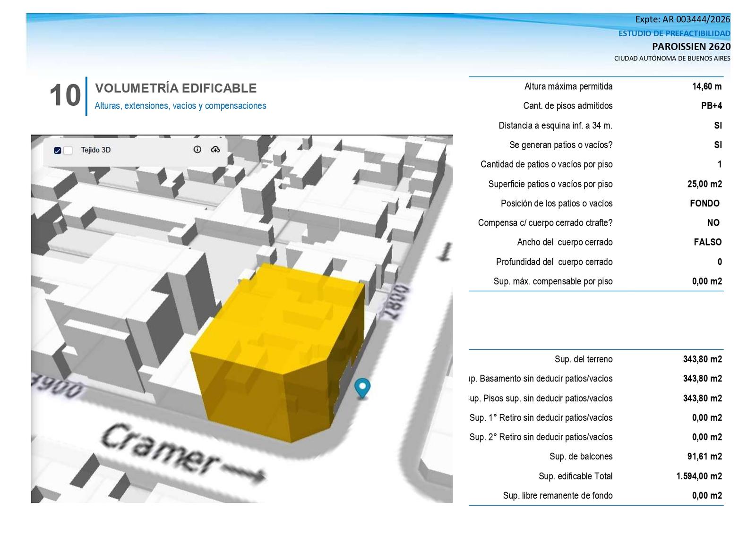Tick the empty checkbox beside Tejido 3D
Viewport: 756px width, 534px height.
[68, 150]
